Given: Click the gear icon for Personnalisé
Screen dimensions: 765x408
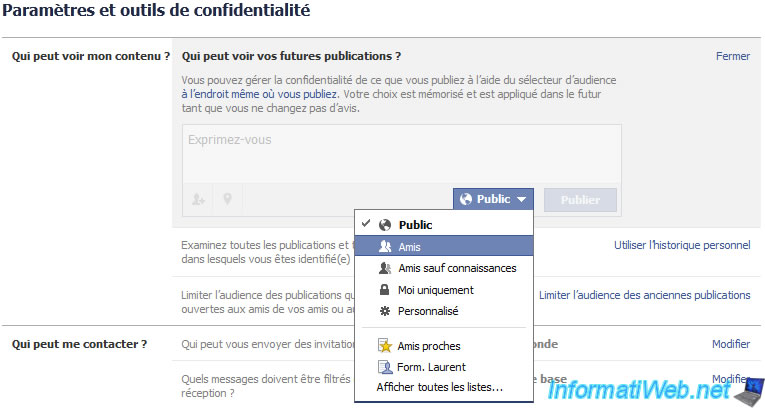Looking at the screenshot, I should (385, 311).
